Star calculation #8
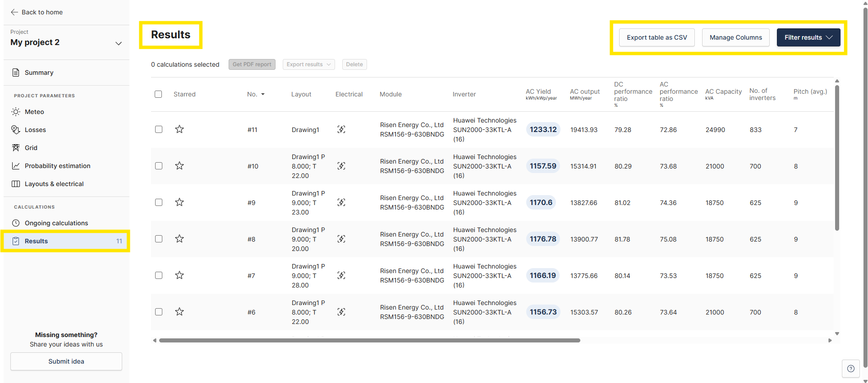This screenshot has height=383, width=868. point(179,239)
